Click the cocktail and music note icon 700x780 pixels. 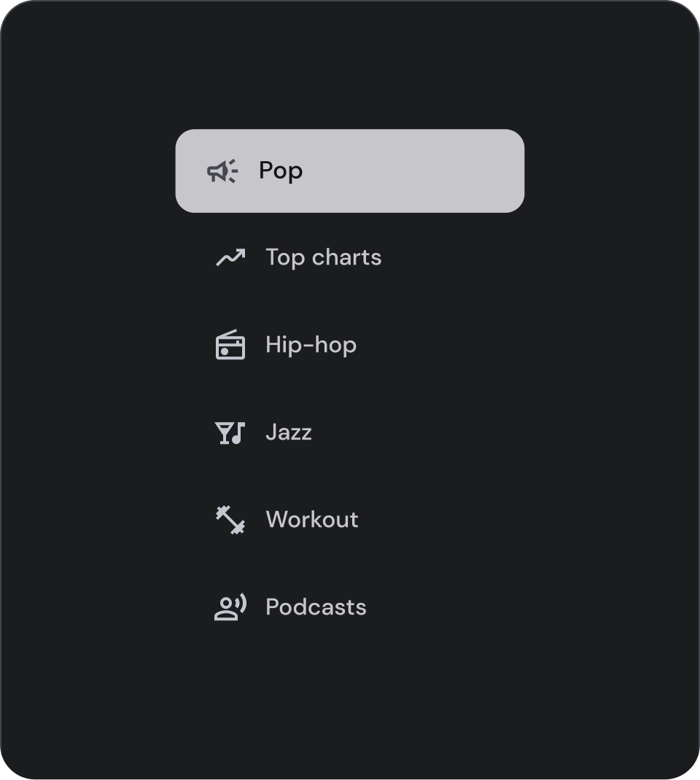(x=230, y=432)
